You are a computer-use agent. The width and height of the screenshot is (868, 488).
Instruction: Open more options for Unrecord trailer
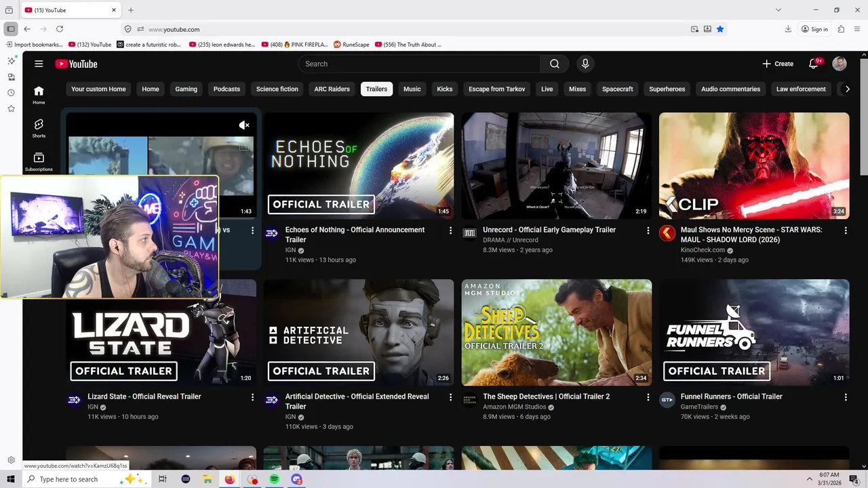[648, 230]
